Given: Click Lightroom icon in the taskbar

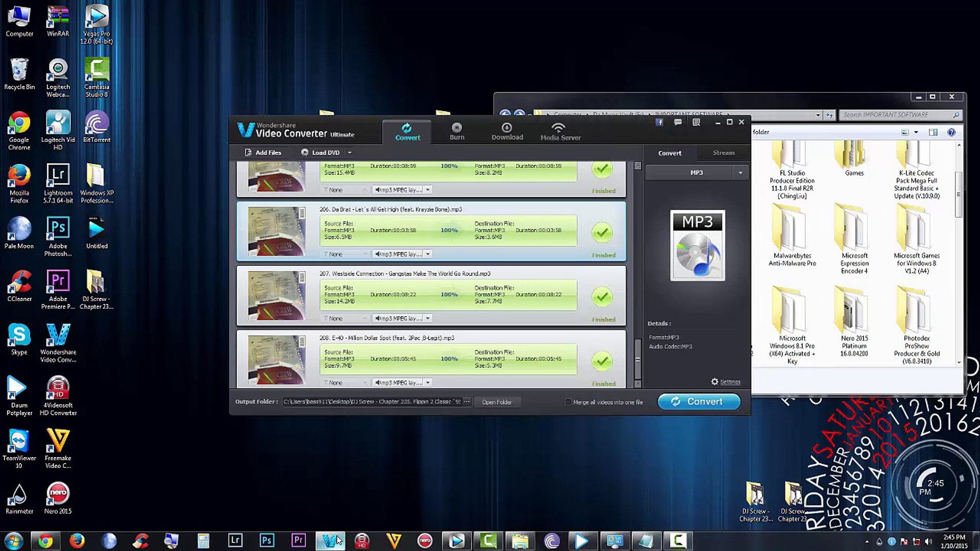Looking at the screenshot, I should 235,541.
